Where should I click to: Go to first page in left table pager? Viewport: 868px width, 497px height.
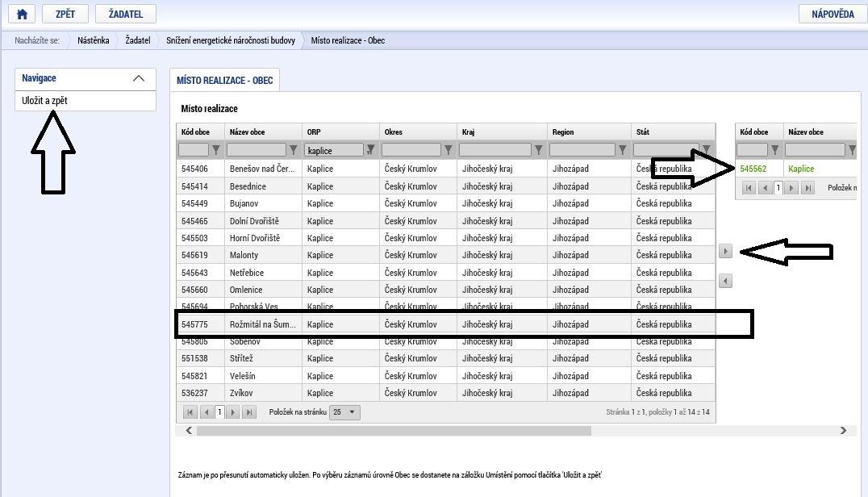pyautogui.click(x=190, y=412)
